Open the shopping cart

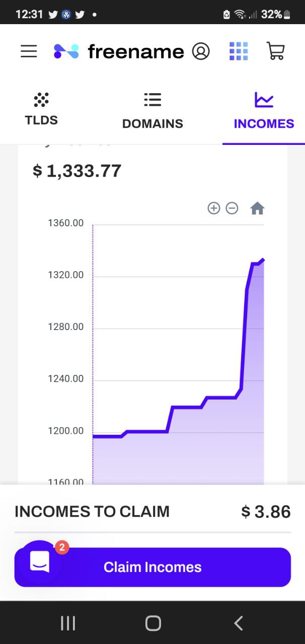275,51
